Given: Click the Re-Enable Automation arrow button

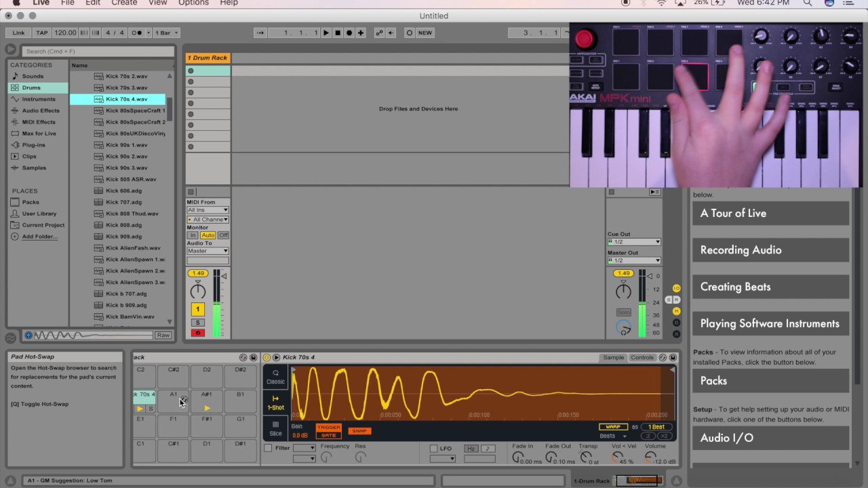Looking at the screenshot, I should [x=391, y=33].
